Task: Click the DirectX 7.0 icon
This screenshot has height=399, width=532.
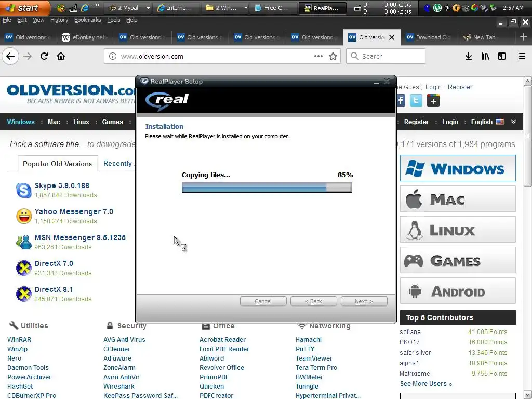Action: pyautogui.click(x=24, y=268)
